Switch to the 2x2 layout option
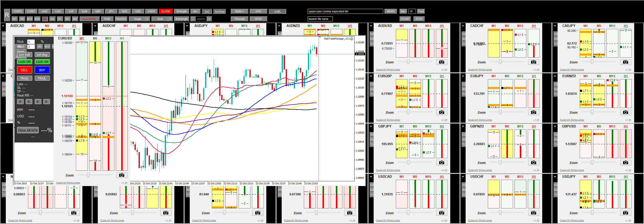Screen dimensions: 644x224 207,11
